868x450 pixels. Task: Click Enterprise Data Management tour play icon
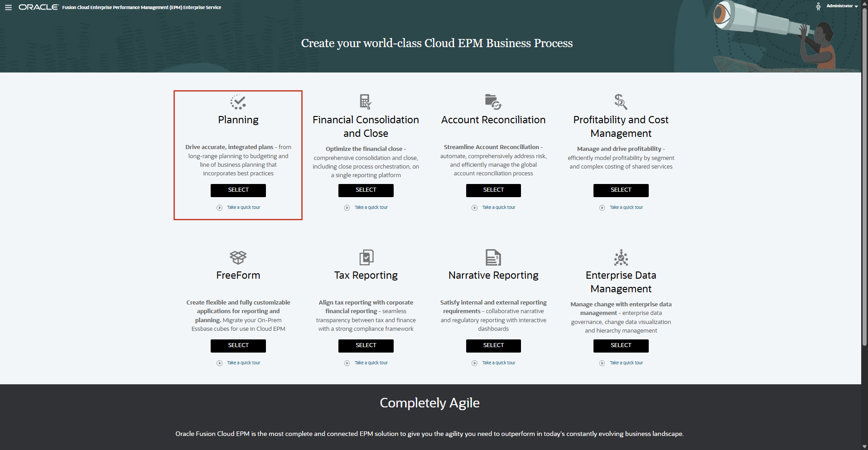(x=602, y=363)
